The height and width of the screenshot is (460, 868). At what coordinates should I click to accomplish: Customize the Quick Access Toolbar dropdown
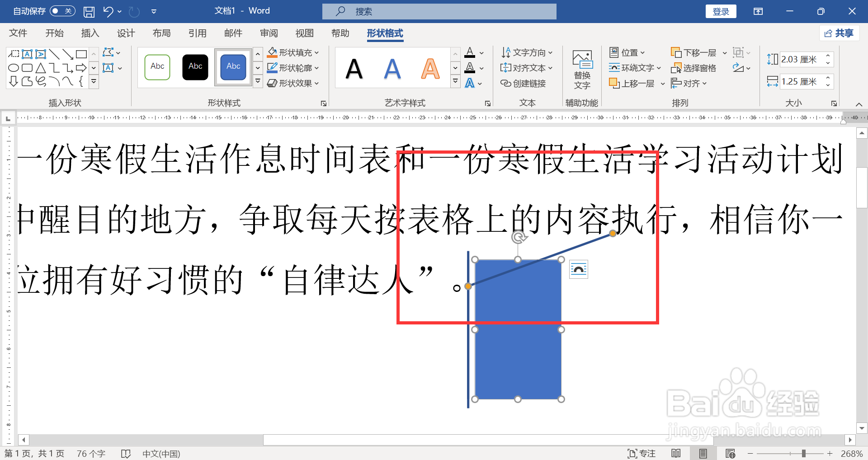154,11
